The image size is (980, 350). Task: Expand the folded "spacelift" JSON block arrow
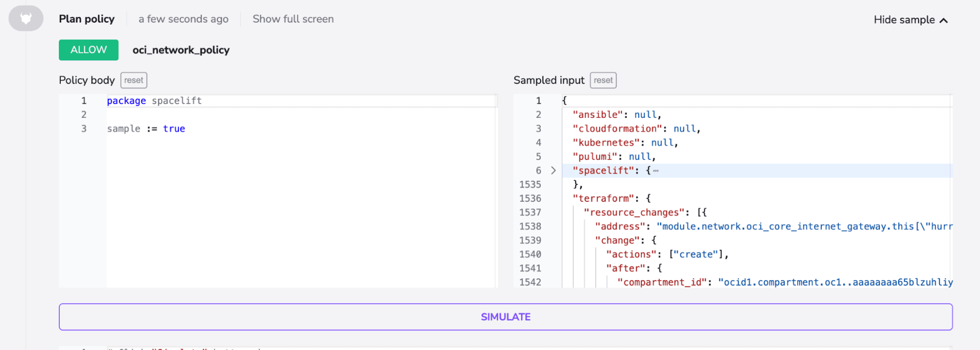pyautogui.click(x=553, y=170)
